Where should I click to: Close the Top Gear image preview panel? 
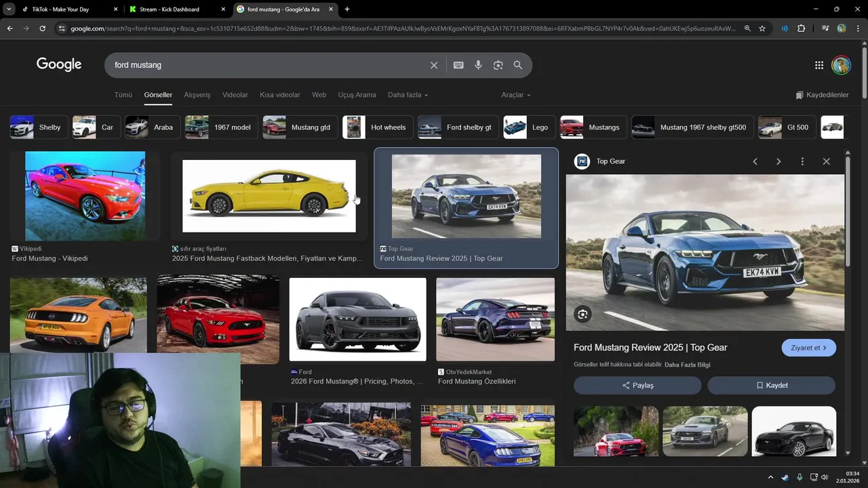[x=826, y=161]
